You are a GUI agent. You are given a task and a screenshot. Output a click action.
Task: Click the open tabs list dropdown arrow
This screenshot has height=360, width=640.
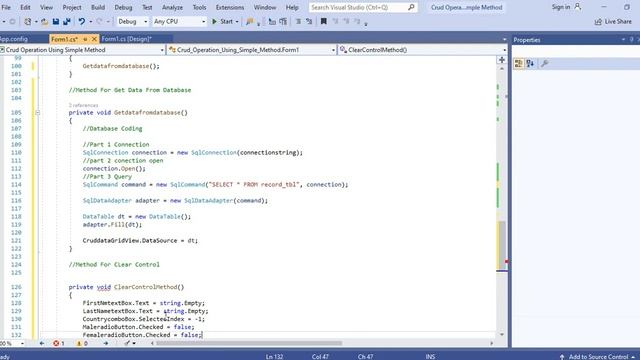pyautogui.click(x=504, y=40)
